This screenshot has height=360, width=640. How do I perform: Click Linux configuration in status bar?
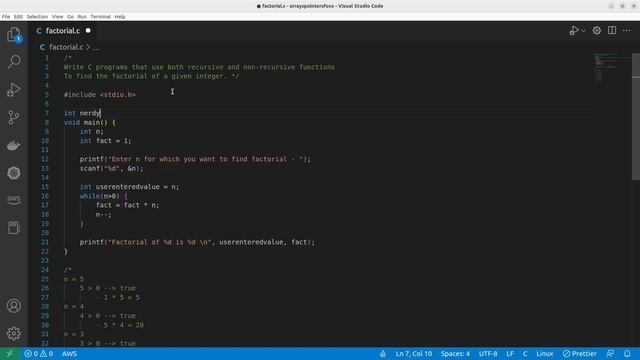544,354
